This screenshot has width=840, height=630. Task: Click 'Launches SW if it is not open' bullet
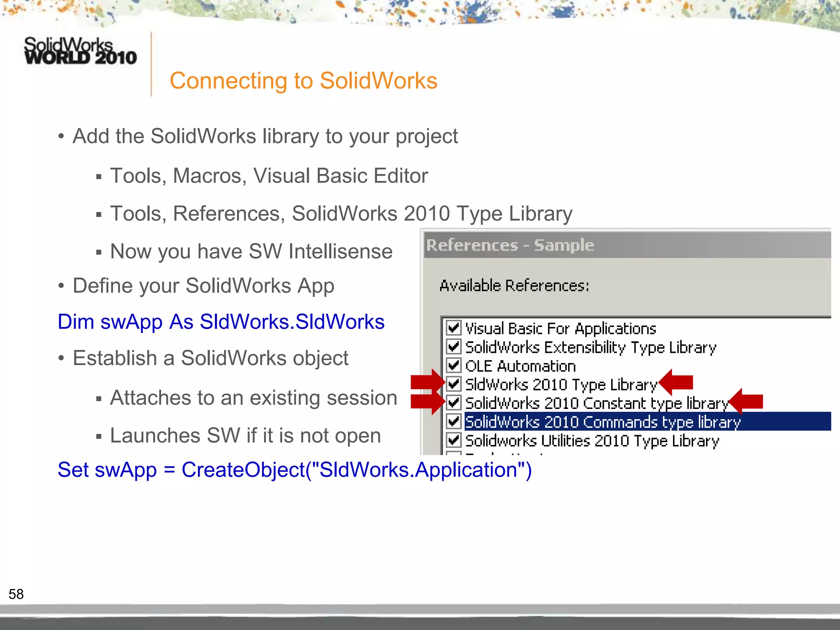pos(246,436)
